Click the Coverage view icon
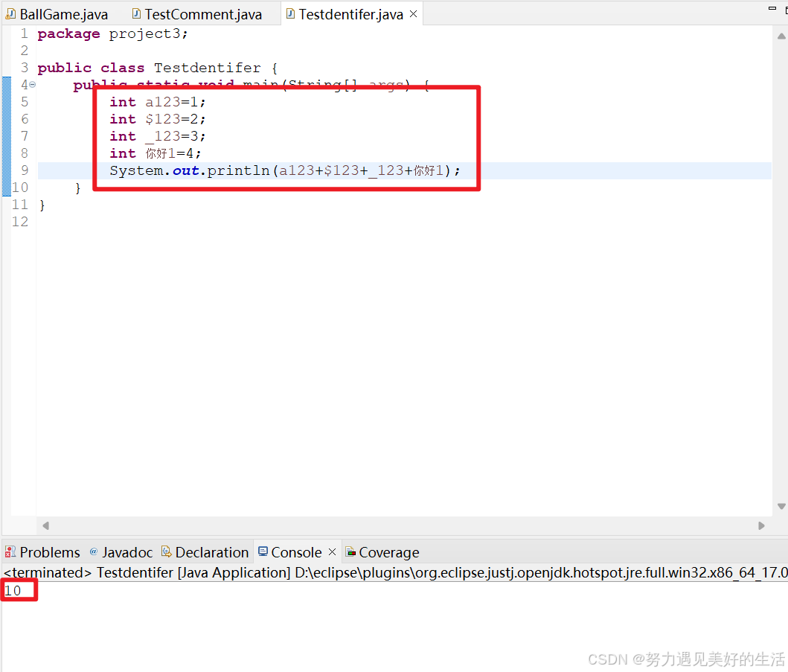Image resolution: width=788 pixels, height=672 pixels. (350, 552)
